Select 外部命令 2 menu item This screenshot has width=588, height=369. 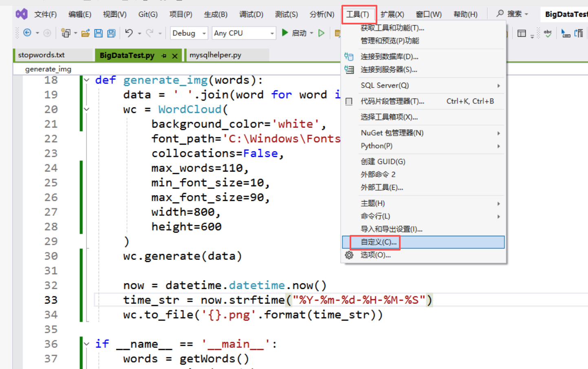click(423, 174)
